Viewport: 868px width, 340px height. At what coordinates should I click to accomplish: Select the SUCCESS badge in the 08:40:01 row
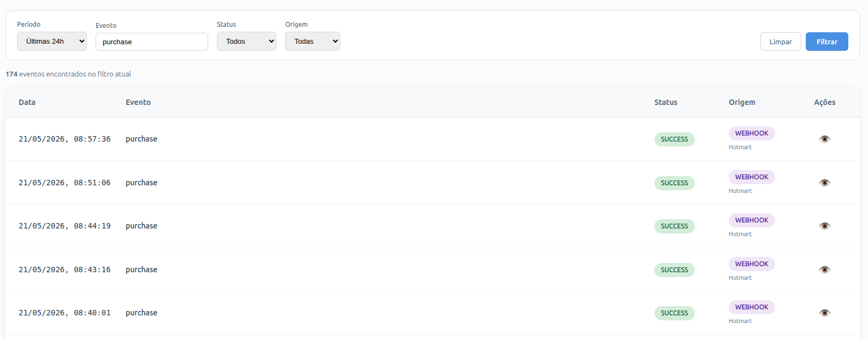(x=675, y=313)
